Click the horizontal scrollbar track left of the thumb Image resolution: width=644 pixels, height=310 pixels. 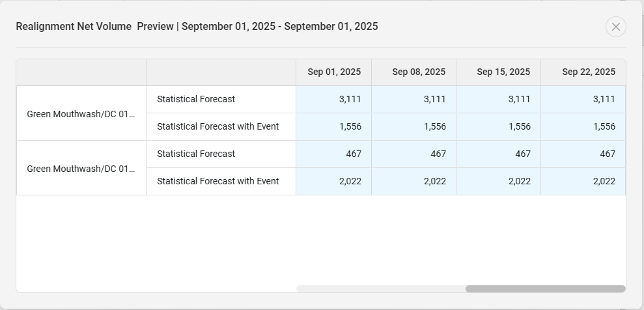pyautogui.click(x=380, y=289)
